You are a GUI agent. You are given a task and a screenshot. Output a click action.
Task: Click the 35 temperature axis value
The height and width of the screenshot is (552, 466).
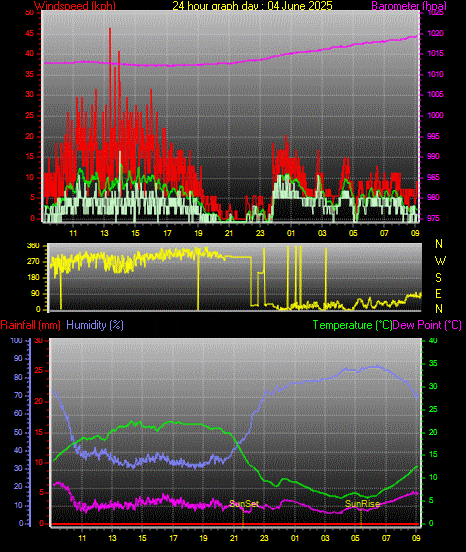433,363
